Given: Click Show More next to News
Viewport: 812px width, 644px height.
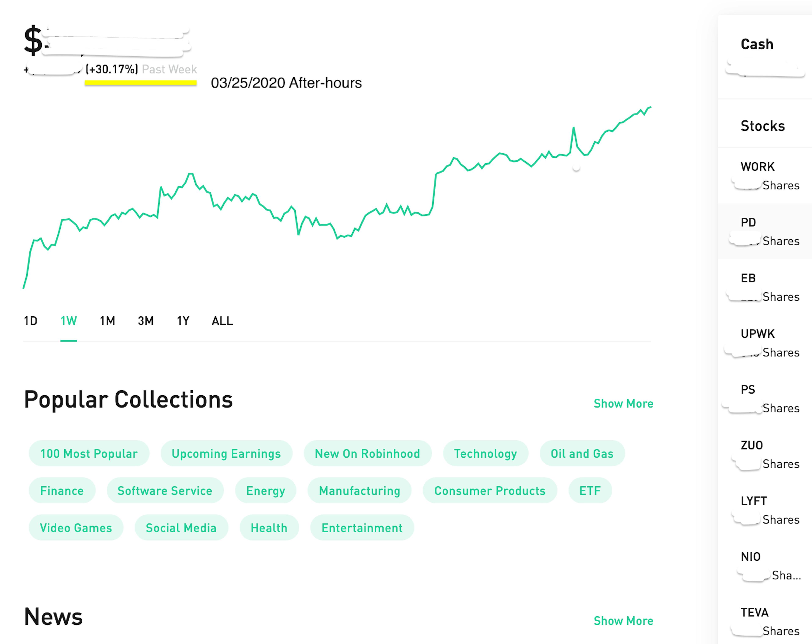Looking at the screenshot, I should coord(623,621).
